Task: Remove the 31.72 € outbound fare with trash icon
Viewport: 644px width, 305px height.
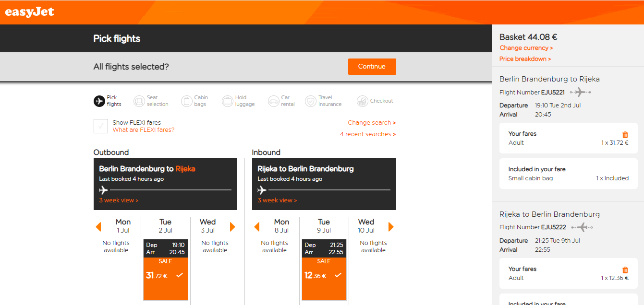Action: (625, 135)
